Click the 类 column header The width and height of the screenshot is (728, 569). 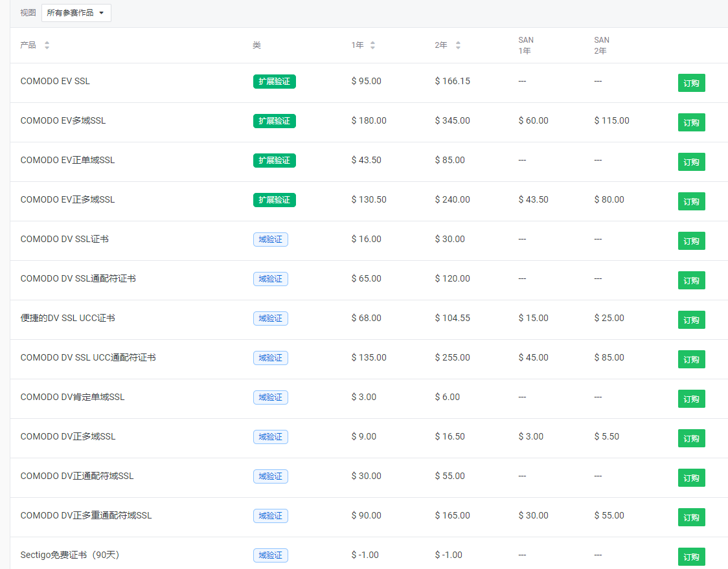(x=256, y=45)
